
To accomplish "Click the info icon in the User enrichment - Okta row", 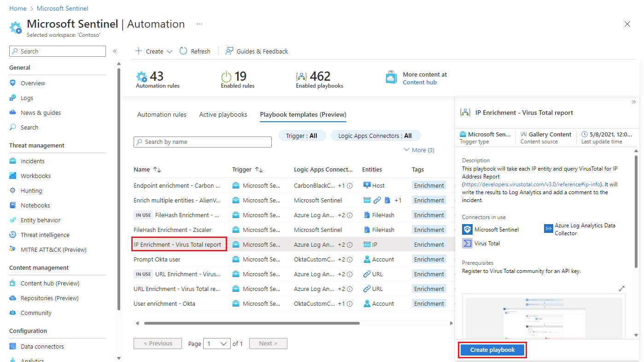I will click(x=350, y=304).
